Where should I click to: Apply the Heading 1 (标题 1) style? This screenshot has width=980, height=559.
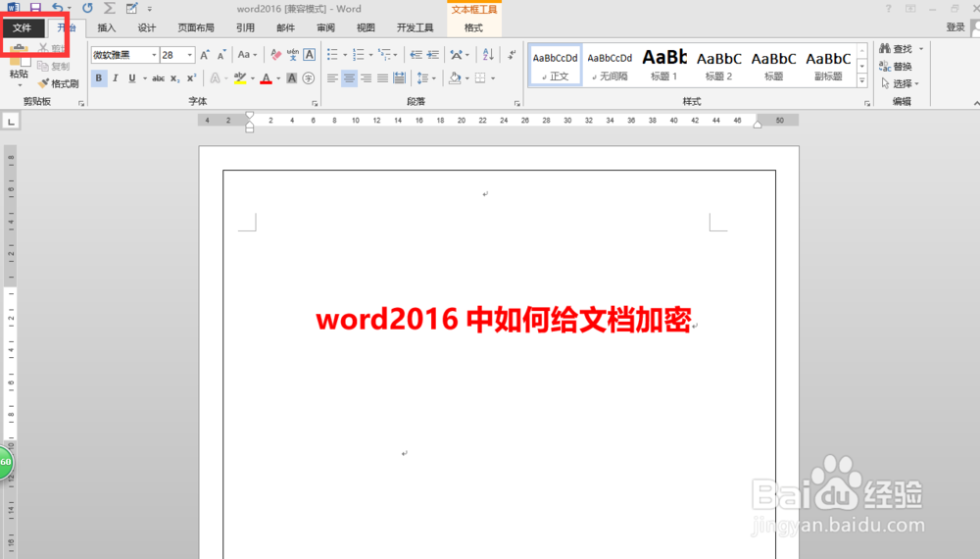tap(663, 65)
